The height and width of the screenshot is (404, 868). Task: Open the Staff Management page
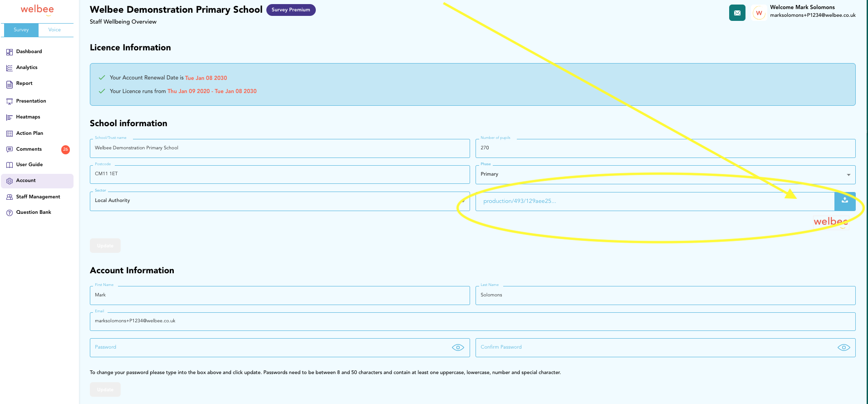[38, 197]
